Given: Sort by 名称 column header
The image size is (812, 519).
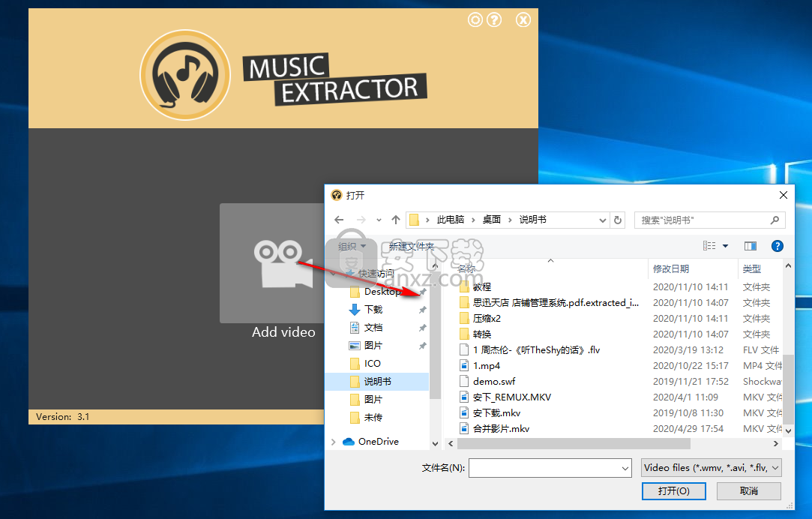Looking at the screenshot, I should 466,268.
